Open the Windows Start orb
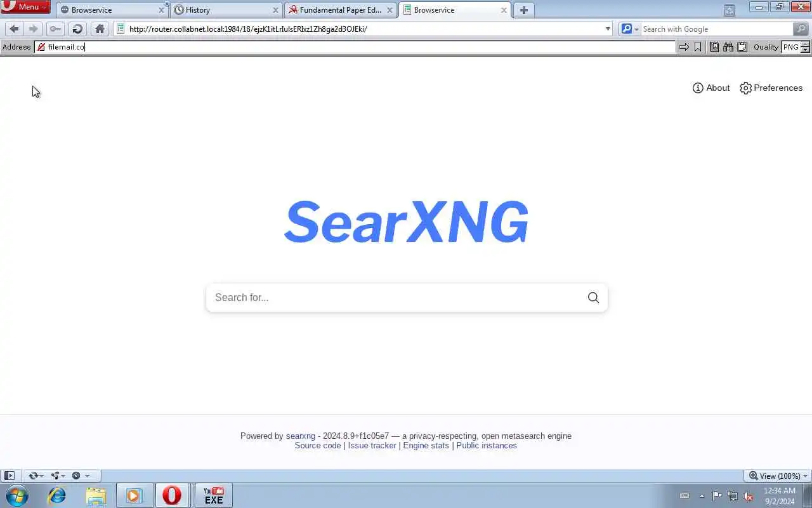The width and height of the screenshot is (812, 508). coord(17,495)
